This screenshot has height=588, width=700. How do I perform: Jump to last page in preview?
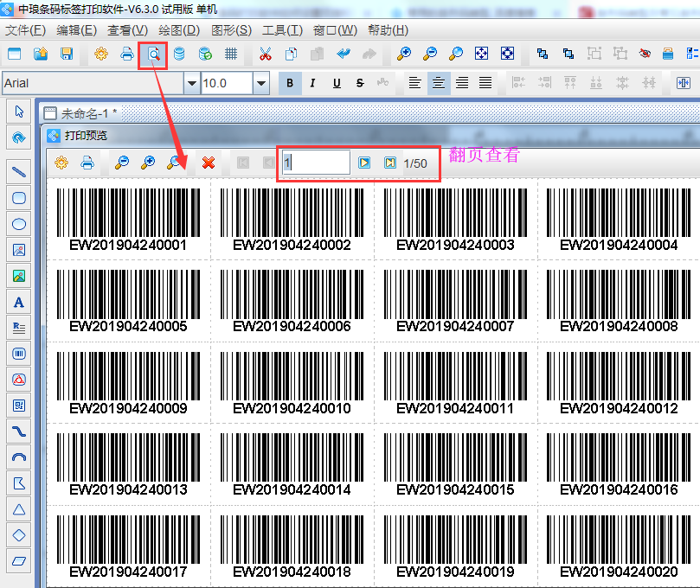[x=390, y=163]
